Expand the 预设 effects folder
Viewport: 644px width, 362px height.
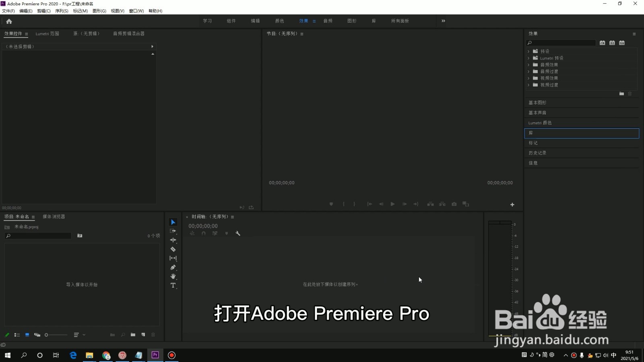[528, 51]
